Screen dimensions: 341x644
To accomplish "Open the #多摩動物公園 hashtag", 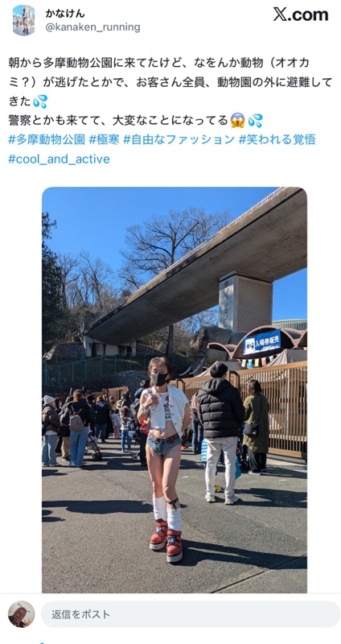I will coord(47,139).
